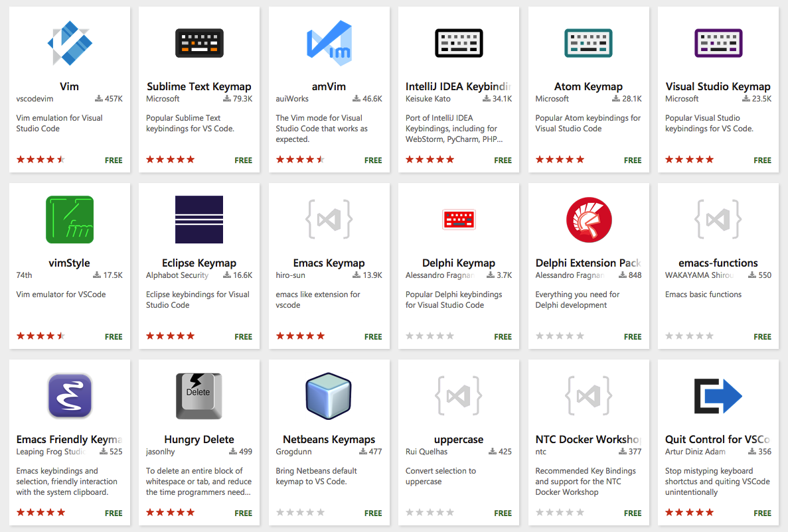Click the Emacs Keymap title
The height and width of the screenshot is (532, 788).
tap(329, 263)
